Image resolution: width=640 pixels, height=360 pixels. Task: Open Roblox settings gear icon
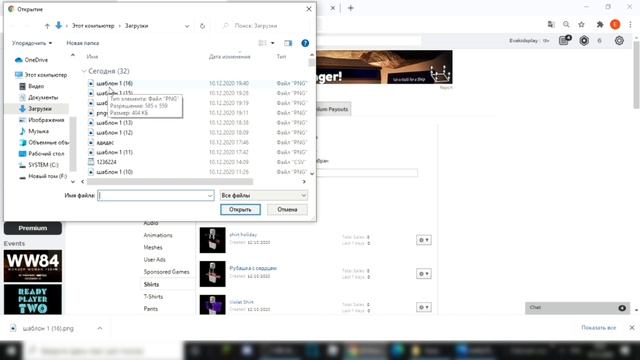click(x=619, y=40)
